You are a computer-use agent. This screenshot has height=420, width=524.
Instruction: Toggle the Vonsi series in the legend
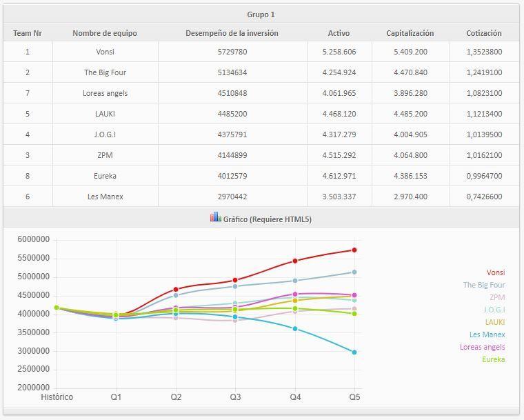coord(495,272)
